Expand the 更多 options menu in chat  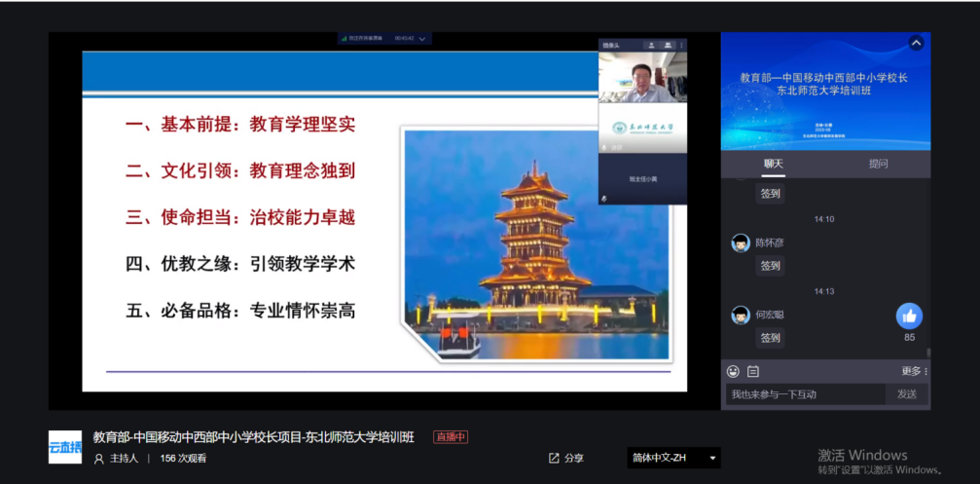[913, 371]
